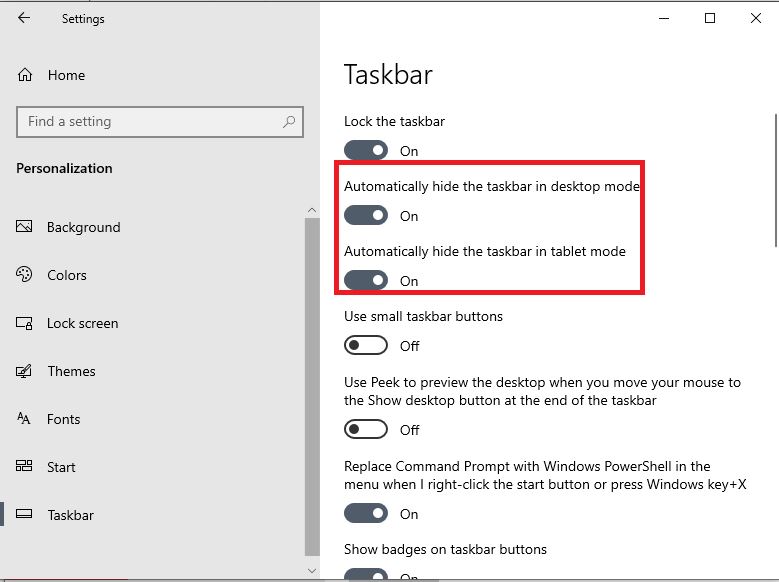The width and height of the screenshot is (779, 582).
Task: Select the Fonts icon
Action: coord(24,418)
